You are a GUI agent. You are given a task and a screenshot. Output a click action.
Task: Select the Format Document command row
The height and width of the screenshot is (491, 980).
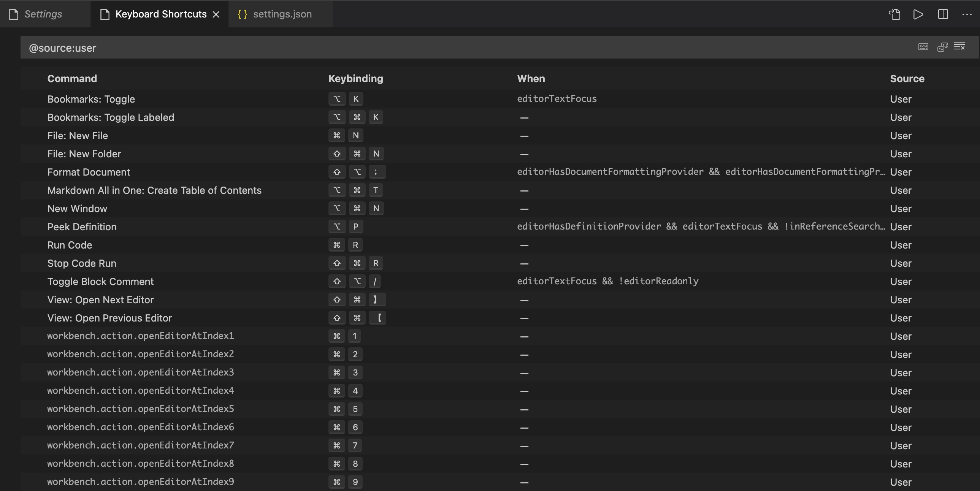pyautogui.click(x=89, y=172)
